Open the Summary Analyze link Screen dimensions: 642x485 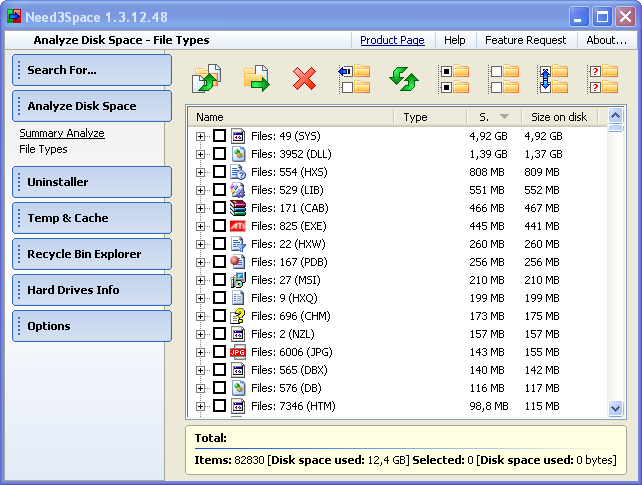click(x=62, y=133)
